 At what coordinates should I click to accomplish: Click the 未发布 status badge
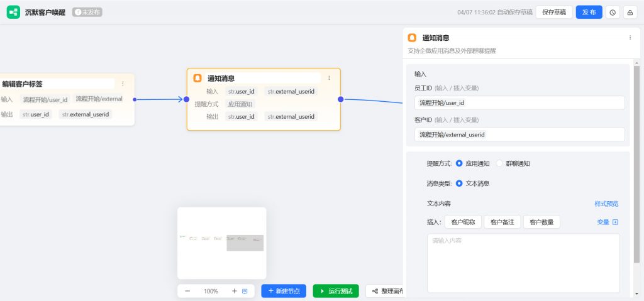(87, 13)
